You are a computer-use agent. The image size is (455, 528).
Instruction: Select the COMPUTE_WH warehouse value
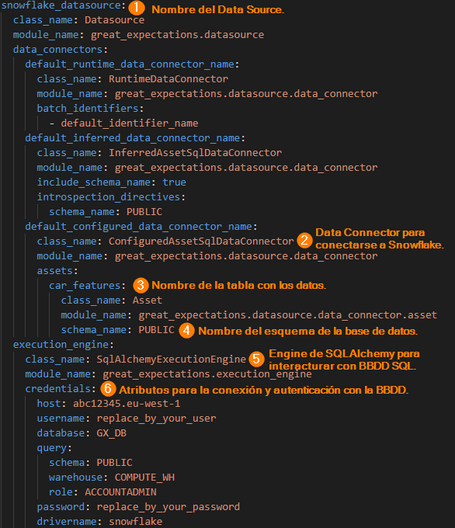tap(144, 477)
